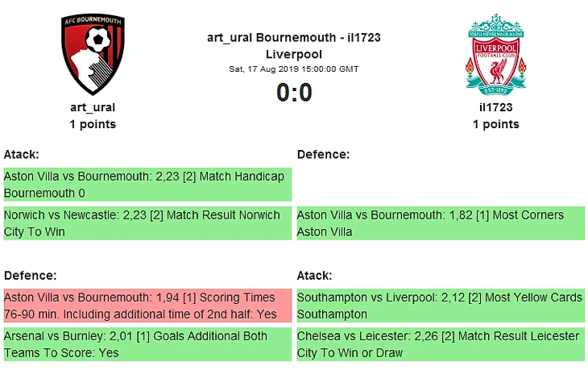Image resolution: width=588 pixels, height=387 pixels.
Task: Click the left lower Defence heading
Action: pyautogui.click(x=30, y=276)
